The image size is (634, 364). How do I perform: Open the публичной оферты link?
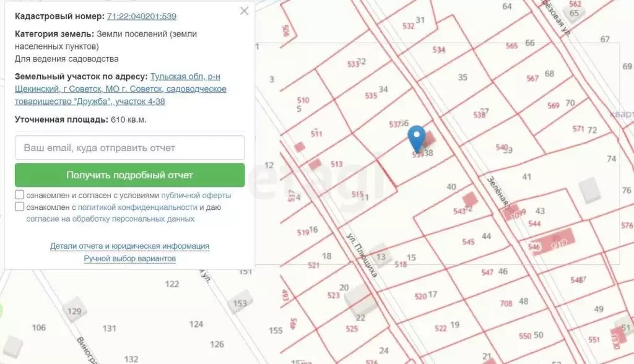coord(196,196)
